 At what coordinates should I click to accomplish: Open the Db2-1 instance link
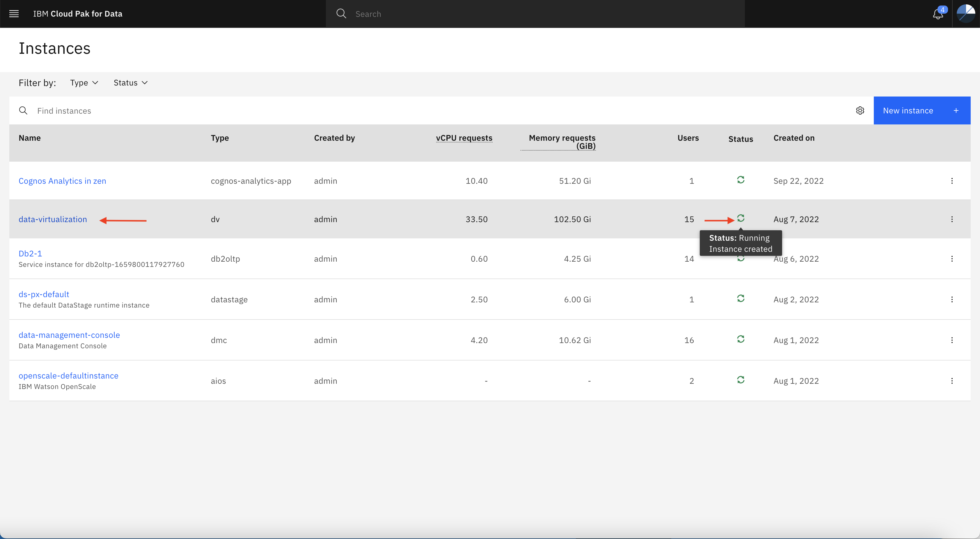31,254
